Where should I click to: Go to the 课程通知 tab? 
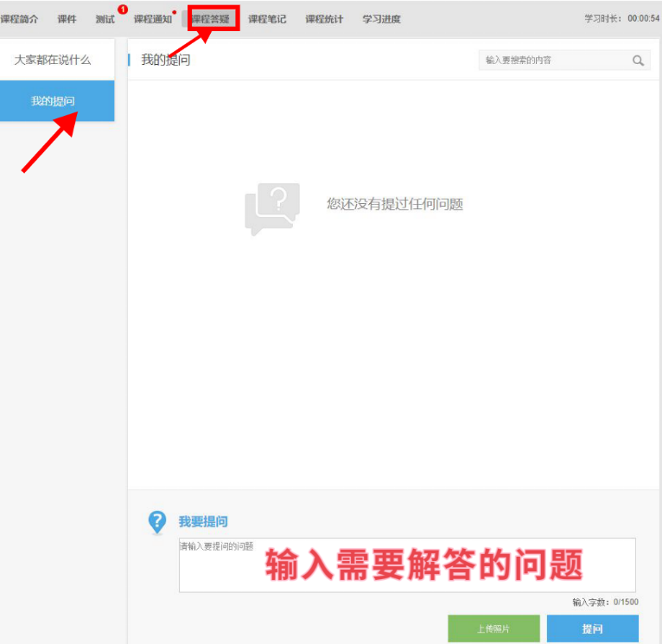point(152,19)
